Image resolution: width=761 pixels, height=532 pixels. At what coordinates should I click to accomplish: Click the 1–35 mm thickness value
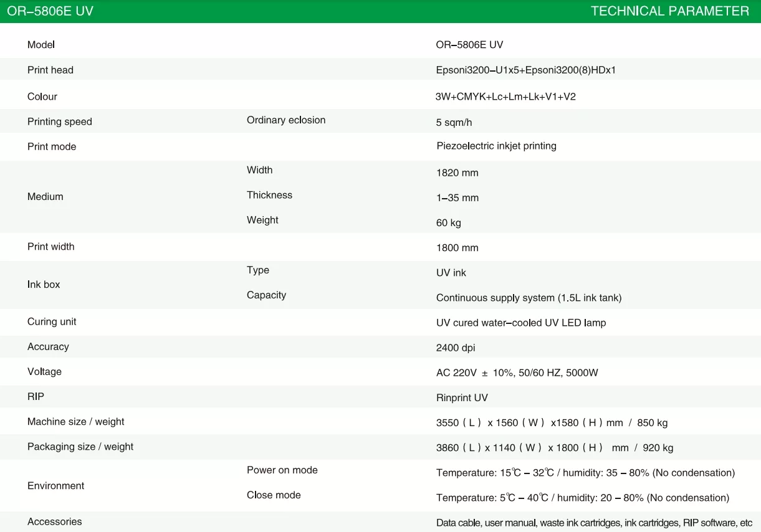457,198
